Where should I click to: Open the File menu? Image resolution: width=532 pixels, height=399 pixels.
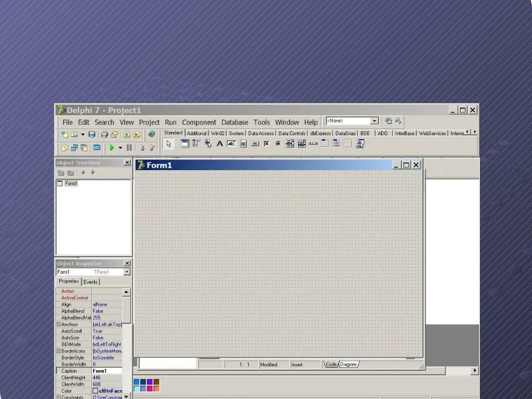(68, 122)
